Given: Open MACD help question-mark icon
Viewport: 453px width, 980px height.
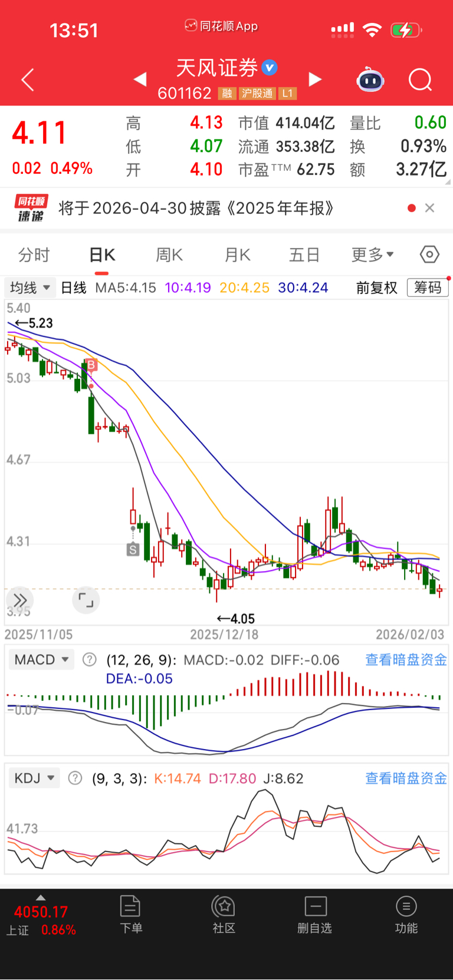Looking at the screenshot, I should (x=89, y=659).
